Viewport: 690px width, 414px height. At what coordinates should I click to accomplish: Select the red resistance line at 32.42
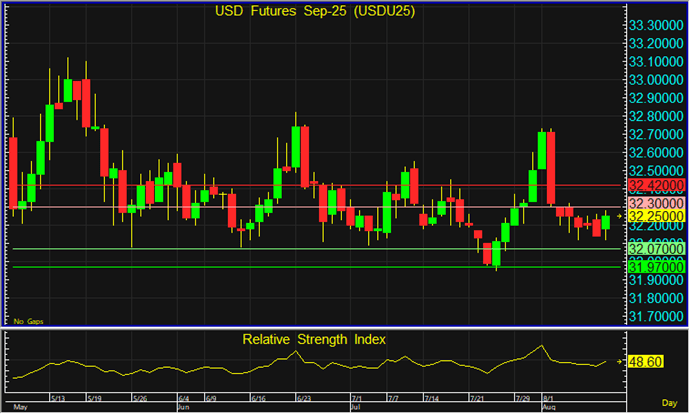[x=300, y=186]
